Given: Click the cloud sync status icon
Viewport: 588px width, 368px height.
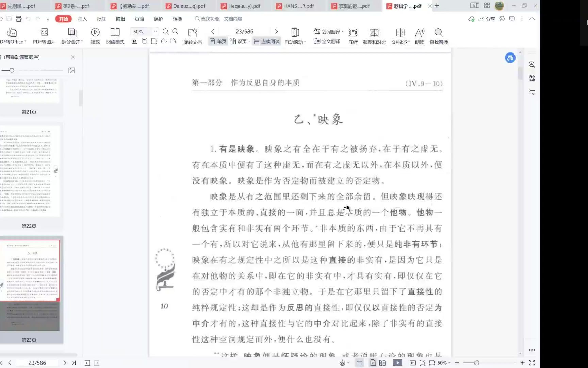Looking at the screenshot, I should 471,19.
